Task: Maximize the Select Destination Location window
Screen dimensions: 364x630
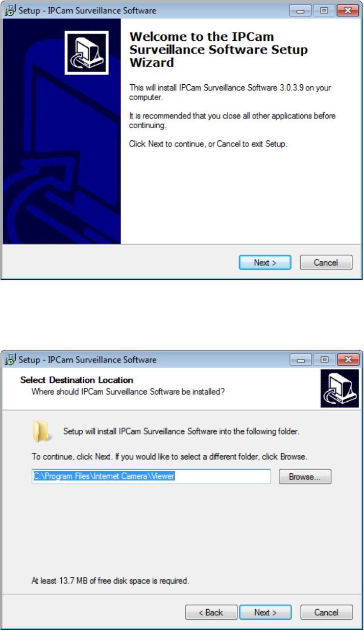Action: [325, 359]
